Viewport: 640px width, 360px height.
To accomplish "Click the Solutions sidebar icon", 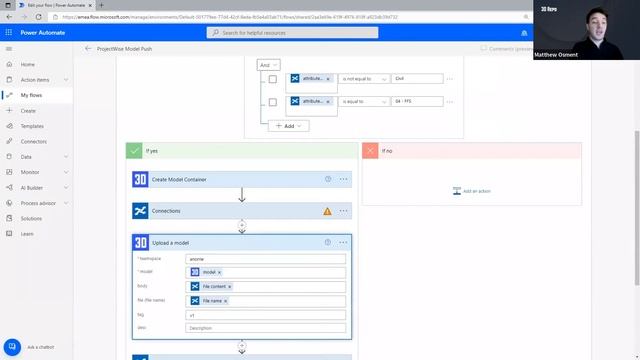I will click(9, 218).
